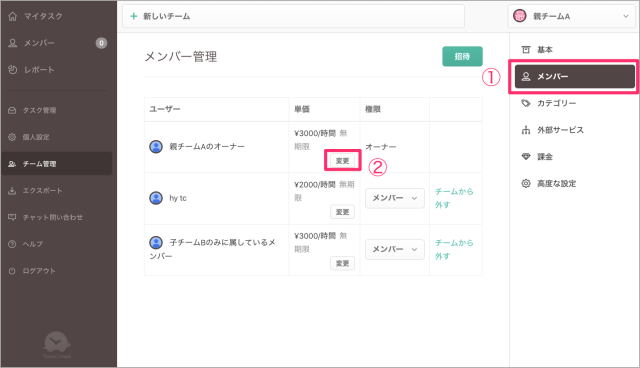This screenshot has height=368, width=640.
Task: Click the gear icon beside 高度な設定
Action: coord(526,184)
